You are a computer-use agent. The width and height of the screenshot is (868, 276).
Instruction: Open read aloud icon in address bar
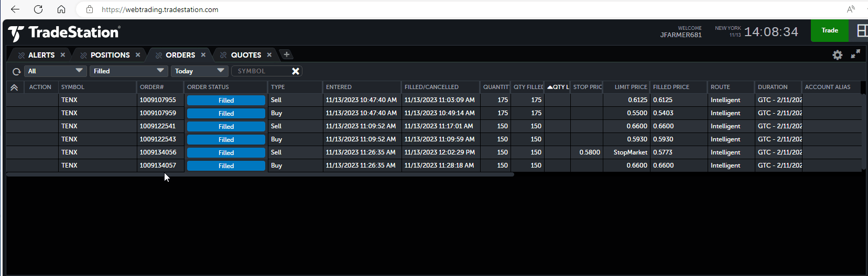tap(851, 9)
